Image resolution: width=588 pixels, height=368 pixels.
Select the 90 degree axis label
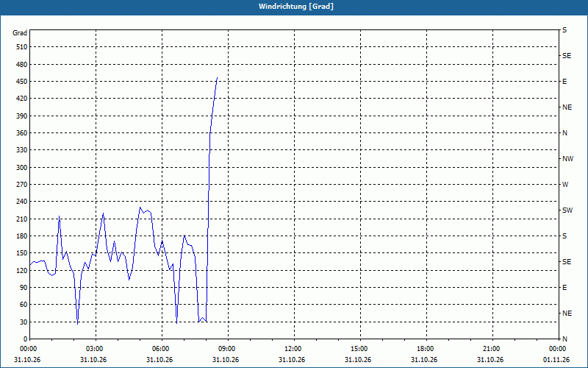click(24, 288)
